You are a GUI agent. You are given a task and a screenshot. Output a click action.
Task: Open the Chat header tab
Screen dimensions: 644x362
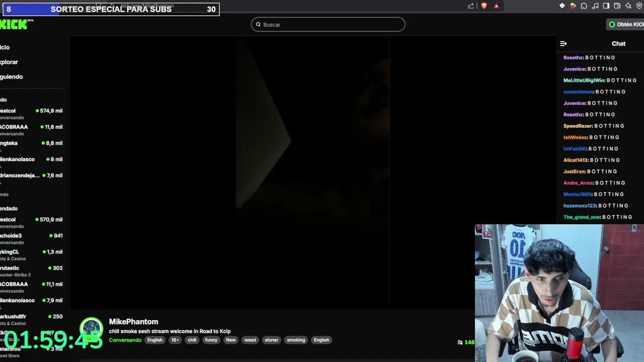(x=618, y=44)
